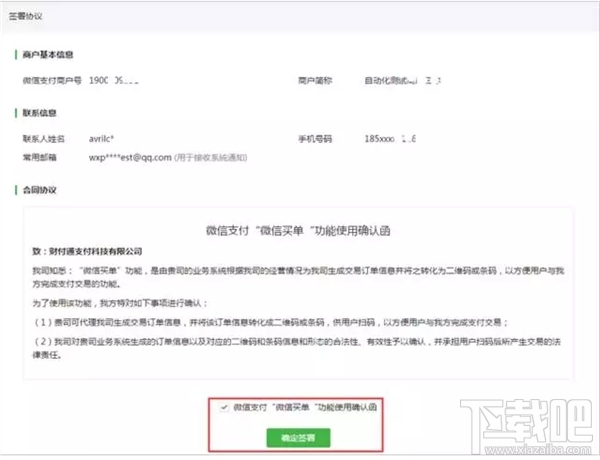Check the 微信买单 confirmation letter checkbox

224,408
